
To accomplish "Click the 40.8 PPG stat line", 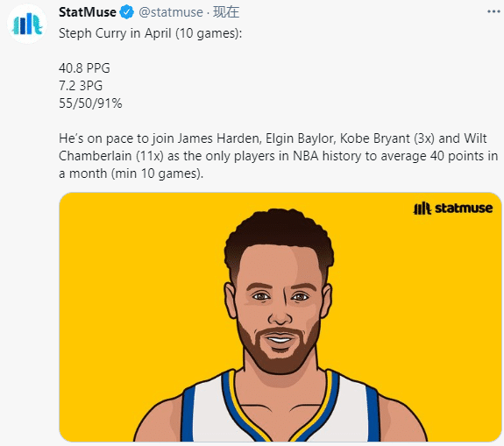I will [84, 68].
